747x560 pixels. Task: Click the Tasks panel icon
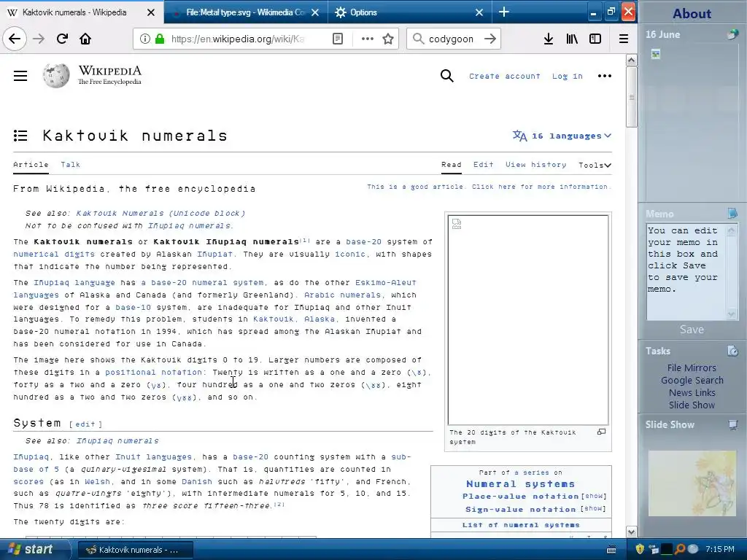click(x=732, y=351)
